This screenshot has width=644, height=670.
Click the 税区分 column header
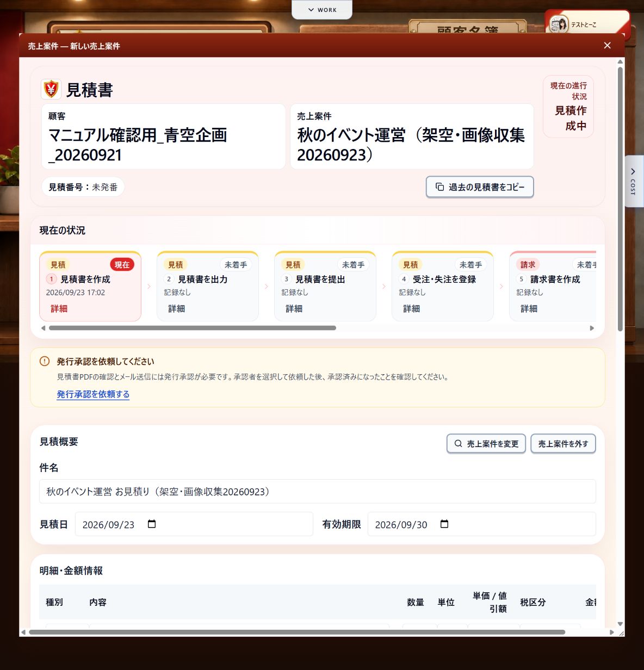[533, 602]
